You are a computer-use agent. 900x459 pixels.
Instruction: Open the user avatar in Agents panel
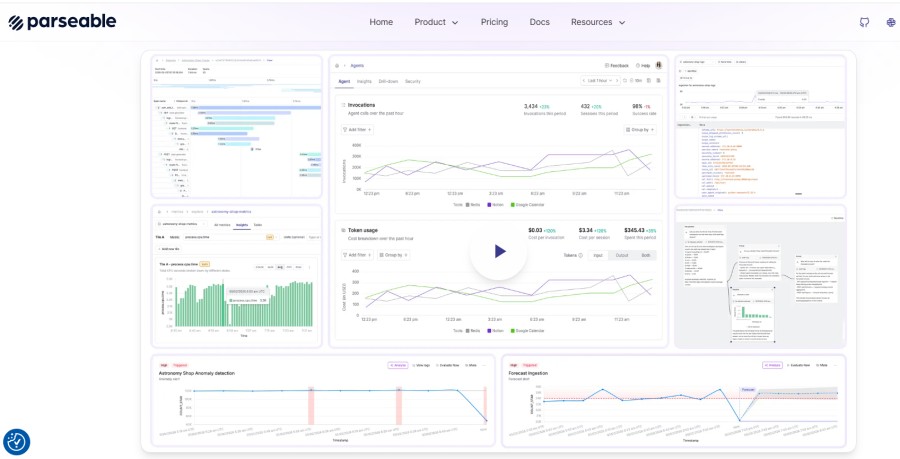point(658,65)
